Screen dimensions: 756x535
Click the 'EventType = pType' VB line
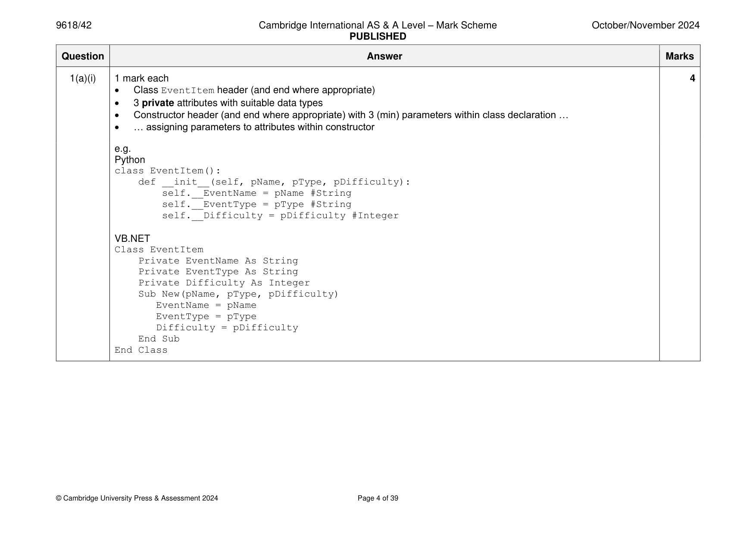tap(206, 316)
